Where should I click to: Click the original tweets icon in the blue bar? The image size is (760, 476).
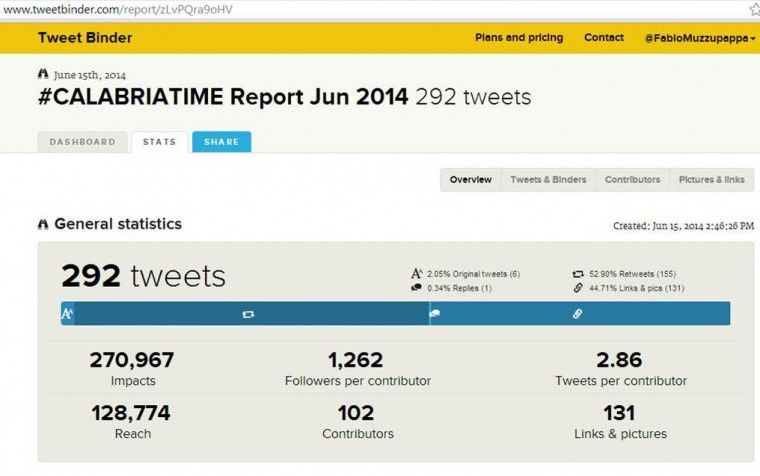click(x=67, y=314)
